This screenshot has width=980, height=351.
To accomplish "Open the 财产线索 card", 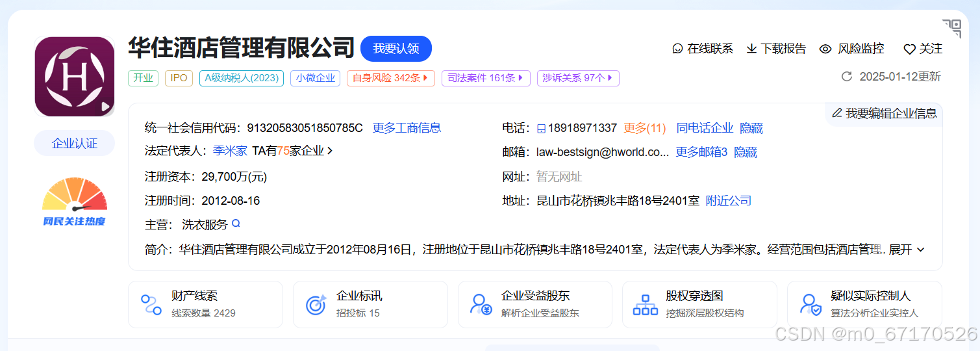I will click(205, 304).
